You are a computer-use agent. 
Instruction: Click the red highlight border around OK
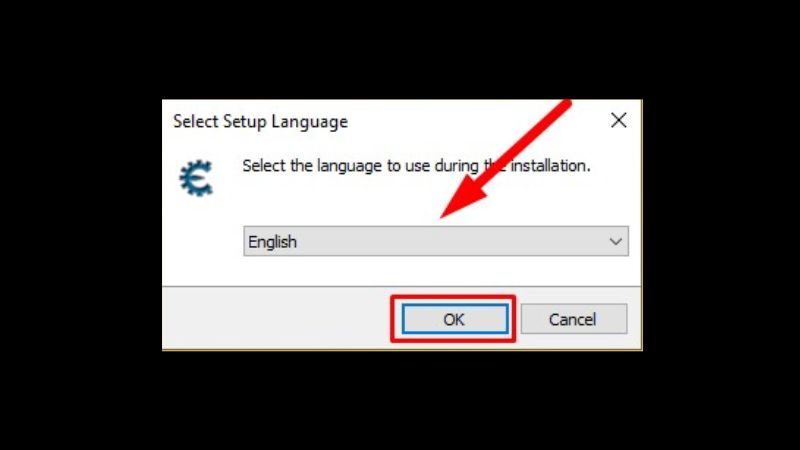point(453,297)
